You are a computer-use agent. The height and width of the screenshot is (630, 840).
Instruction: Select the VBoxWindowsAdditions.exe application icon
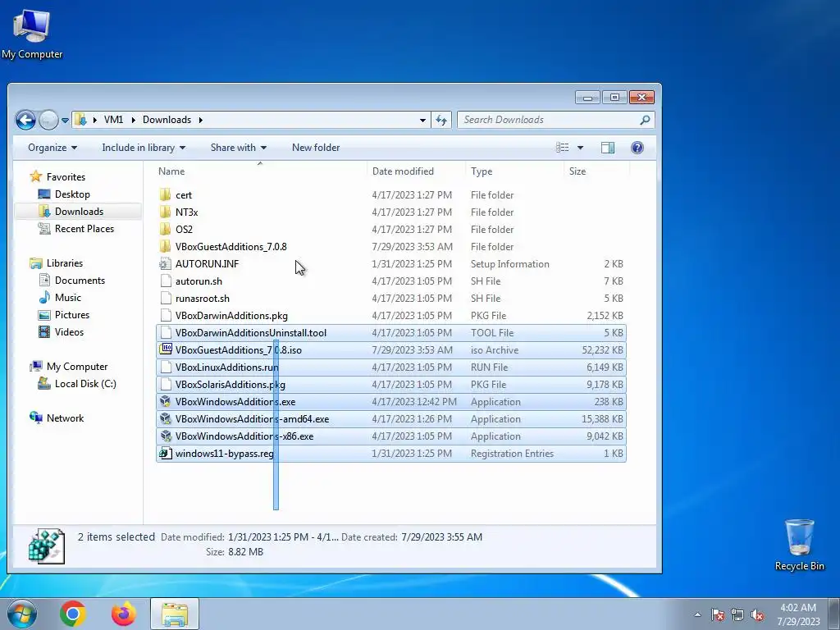pos(166,402)
